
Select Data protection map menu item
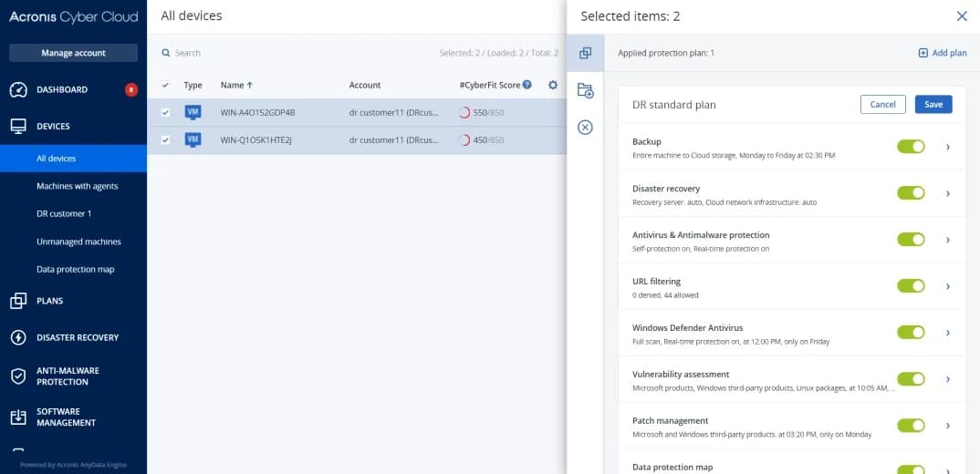click(x=75, y=270)
